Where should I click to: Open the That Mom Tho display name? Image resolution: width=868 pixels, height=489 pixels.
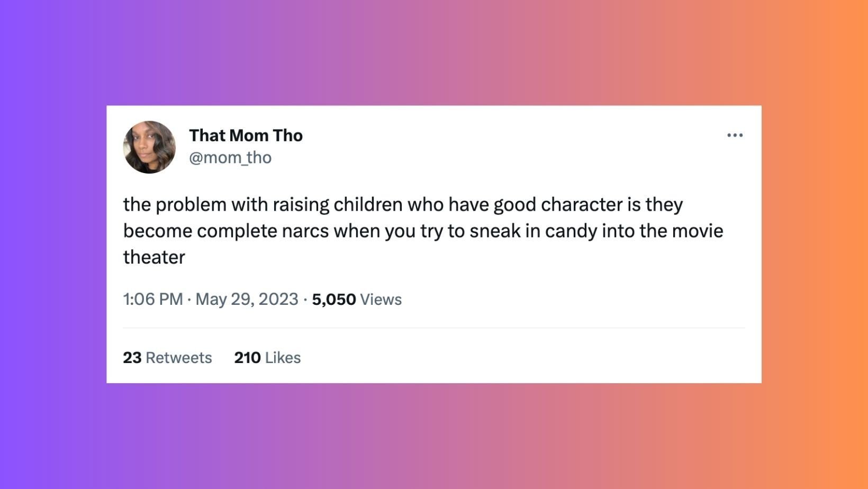(246, 135)
